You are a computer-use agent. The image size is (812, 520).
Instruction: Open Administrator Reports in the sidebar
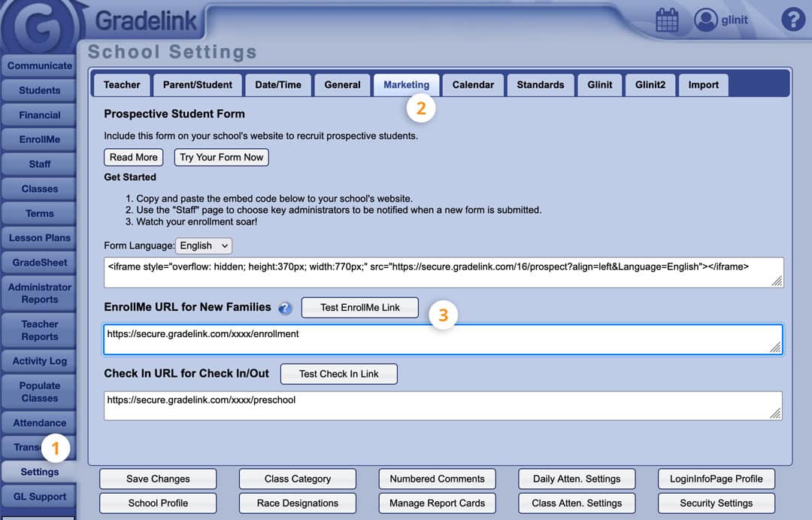pyautogui.click(x=39, y=293)
